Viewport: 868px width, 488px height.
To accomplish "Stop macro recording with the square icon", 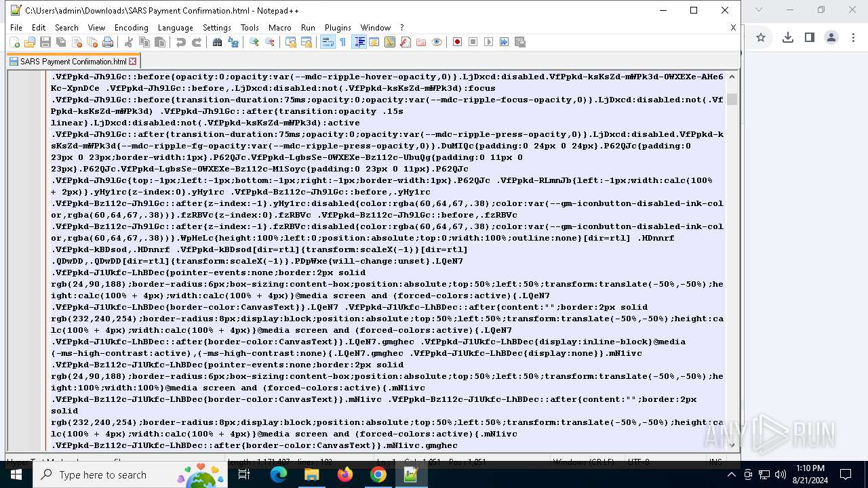I will point(473,42).
